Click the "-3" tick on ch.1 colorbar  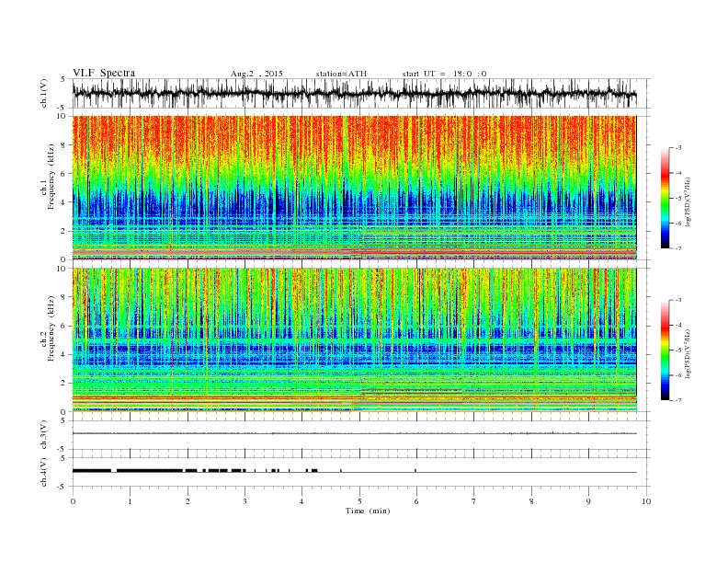(677, 148)
